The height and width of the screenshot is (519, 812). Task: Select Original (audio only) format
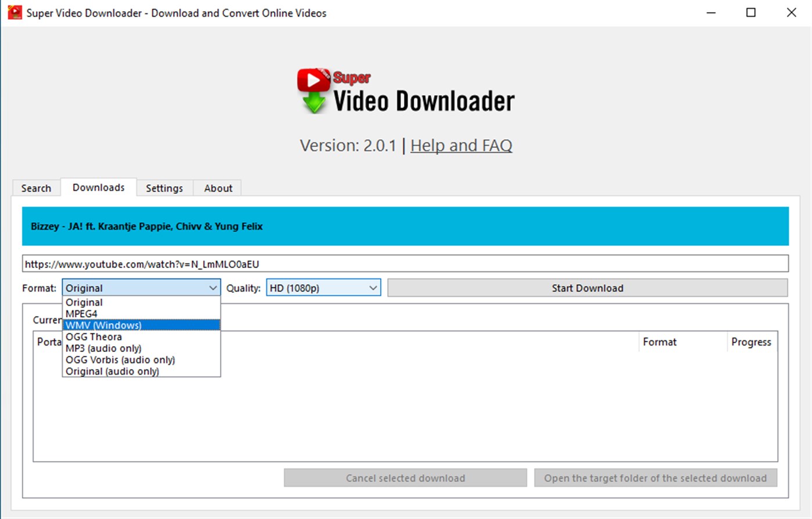[x=141, y=371]
